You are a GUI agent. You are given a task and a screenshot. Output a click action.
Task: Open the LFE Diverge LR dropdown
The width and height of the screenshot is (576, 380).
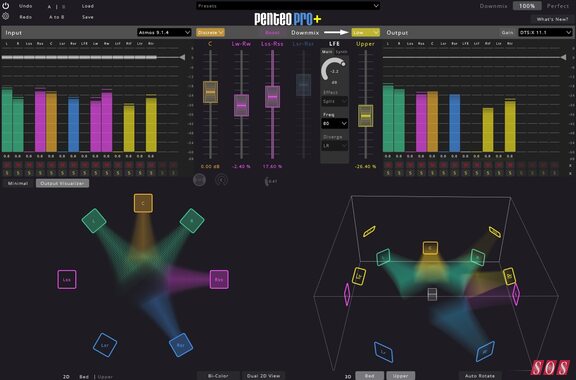click(x=335, y=146)
